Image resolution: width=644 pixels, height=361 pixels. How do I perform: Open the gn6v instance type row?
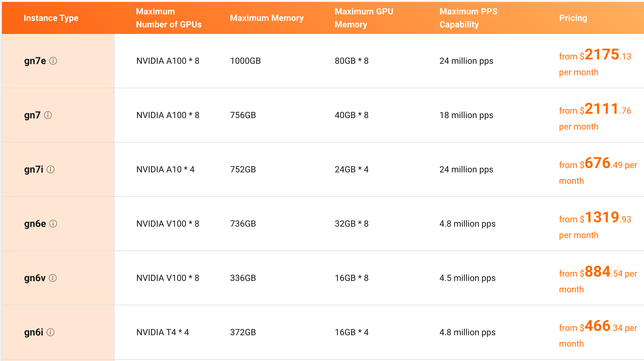[35, 278]
